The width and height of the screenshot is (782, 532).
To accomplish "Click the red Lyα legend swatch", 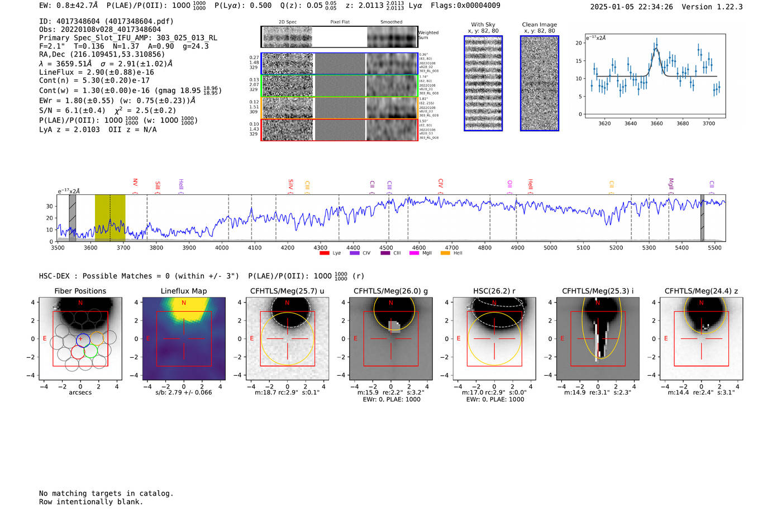I will 324,253.
